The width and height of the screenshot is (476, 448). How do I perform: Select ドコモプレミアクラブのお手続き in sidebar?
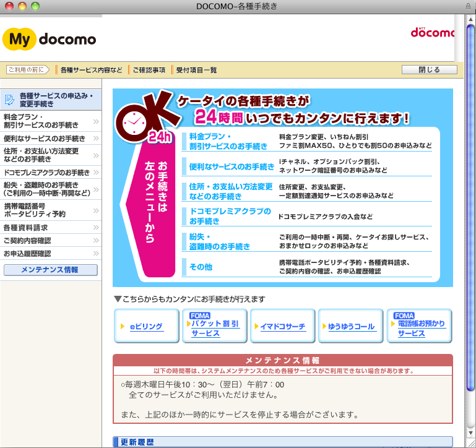click(51, 173)
